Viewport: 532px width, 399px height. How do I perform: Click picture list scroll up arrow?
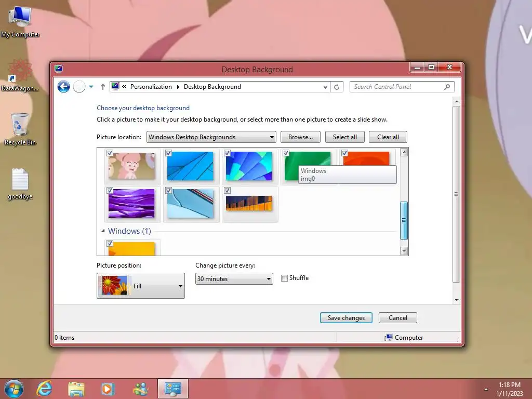click(404, 152)
